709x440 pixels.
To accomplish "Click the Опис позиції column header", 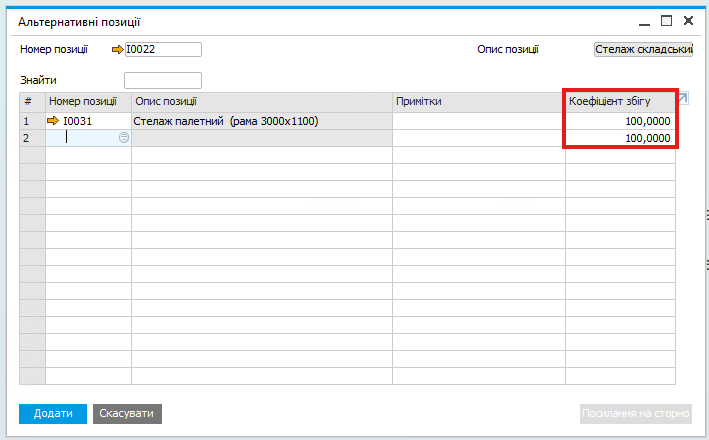I will tap(261, 101).
